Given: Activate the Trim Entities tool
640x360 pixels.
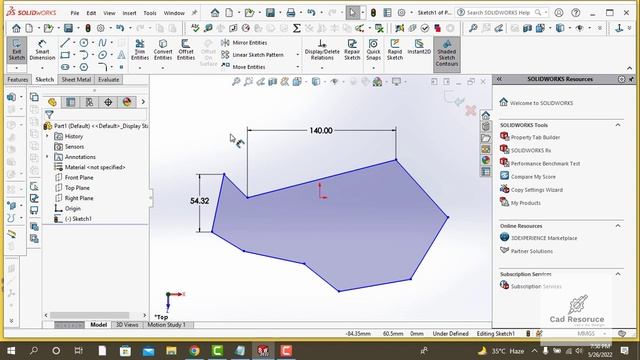Looking at the screenshot, I should (140, 50).
